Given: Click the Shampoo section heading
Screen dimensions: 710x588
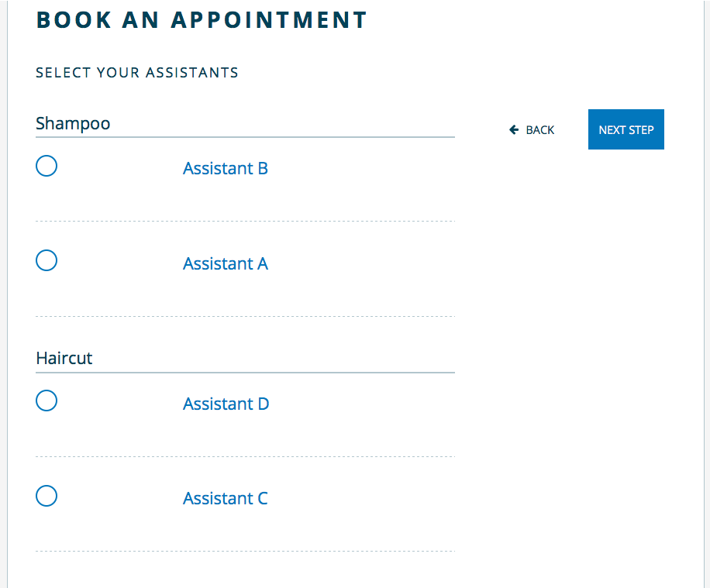Looking at the screenshot, I should coord(73,123).
